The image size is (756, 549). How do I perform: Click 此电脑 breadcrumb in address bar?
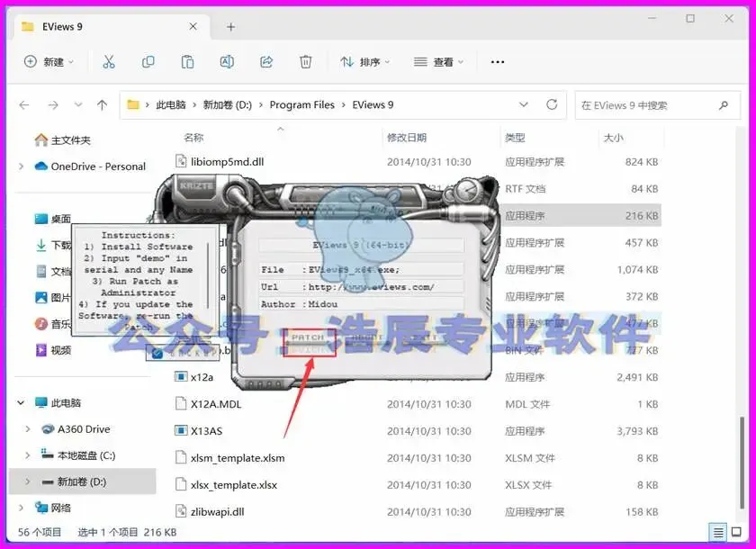click(x=171, y=105)
